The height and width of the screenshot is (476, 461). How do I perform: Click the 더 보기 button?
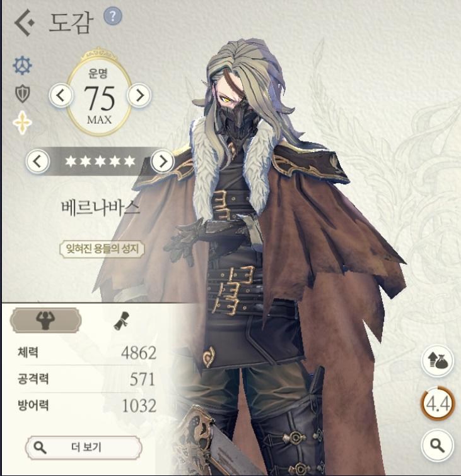[x=84, y=447]
